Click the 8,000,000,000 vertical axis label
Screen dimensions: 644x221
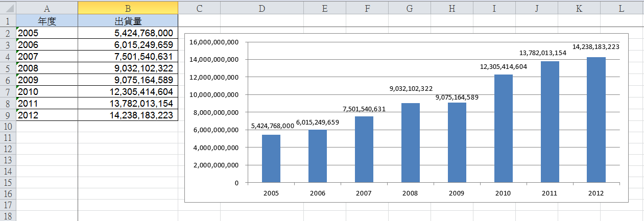pos(216,112)
